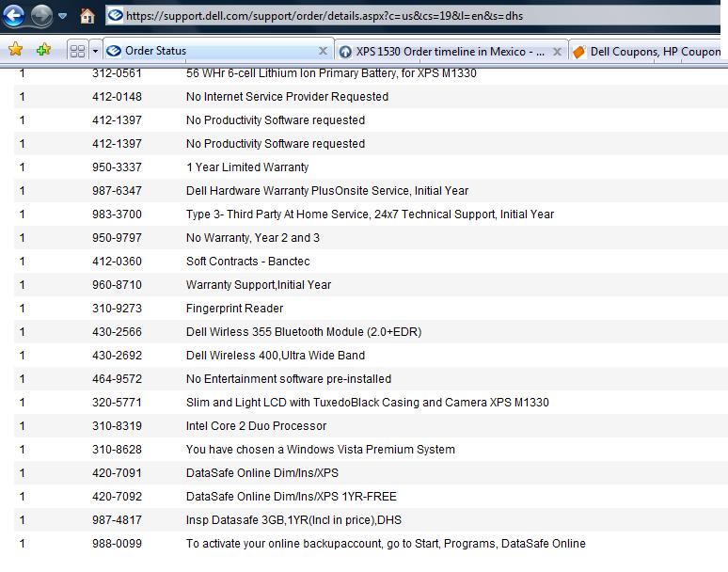Click SKU 950-9797
728x572 pixels.
coord(117,238)
